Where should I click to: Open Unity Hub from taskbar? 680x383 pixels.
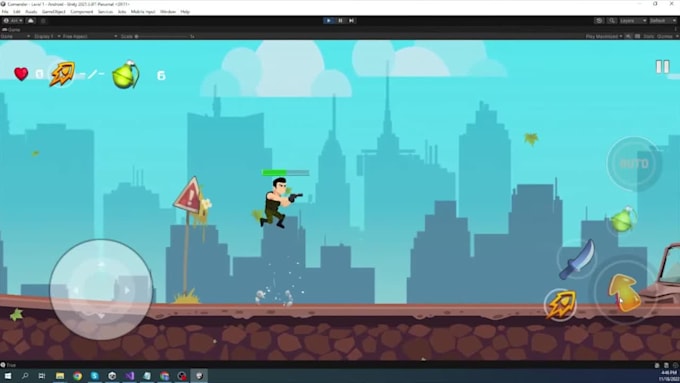point(112,376)
